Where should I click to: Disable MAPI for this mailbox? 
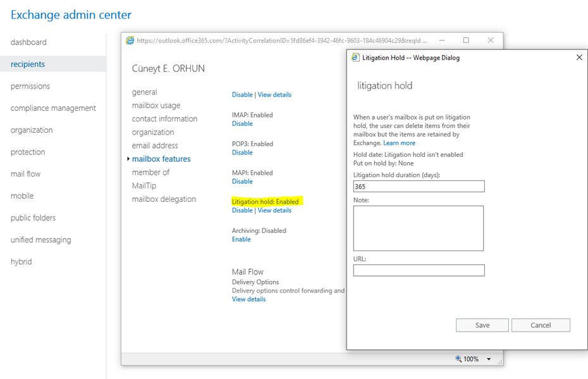tap(242, 181)
